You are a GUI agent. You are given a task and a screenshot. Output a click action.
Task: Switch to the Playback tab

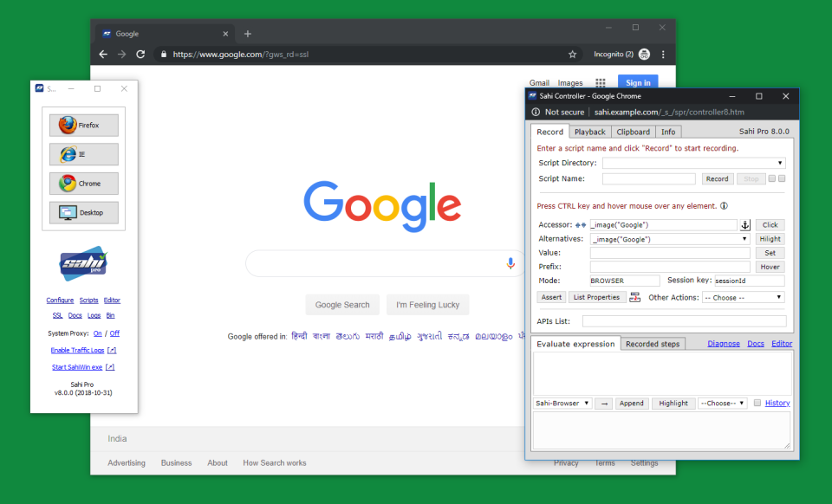click(589, 132)
